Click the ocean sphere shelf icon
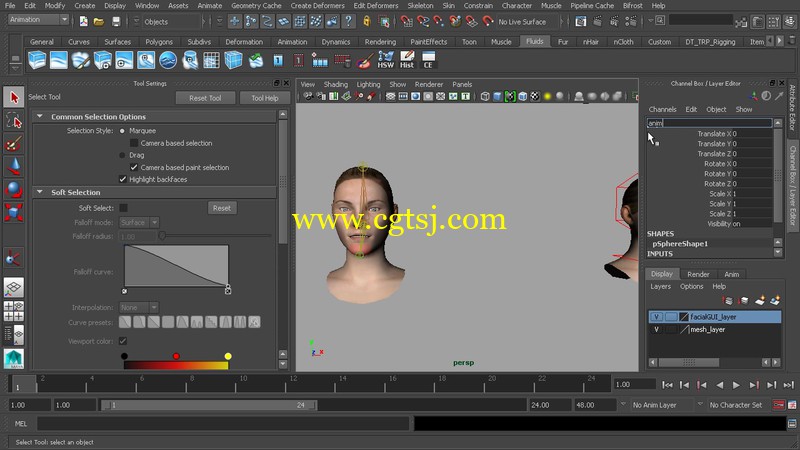Image resolution: width=800 pixels, height=450 pixels. click(168, 60)
